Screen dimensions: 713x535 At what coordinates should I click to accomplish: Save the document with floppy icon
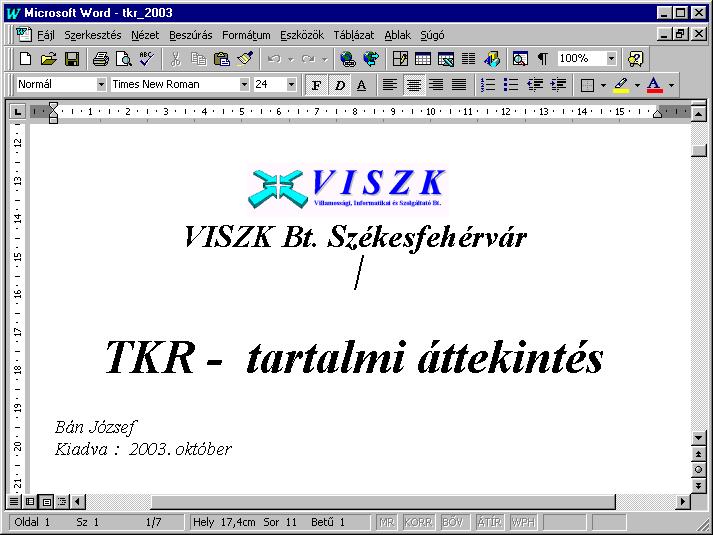[x=72, y=59]
